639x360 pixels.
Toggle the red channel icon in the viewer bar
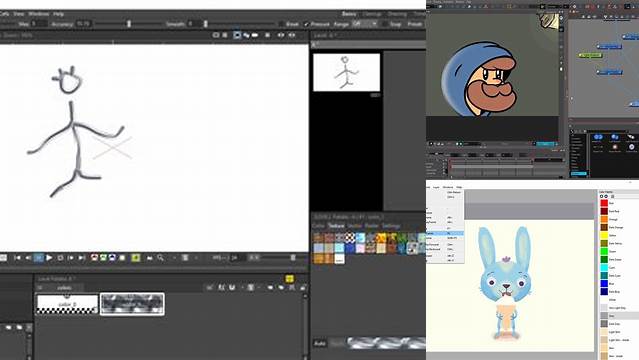[94, 258]
